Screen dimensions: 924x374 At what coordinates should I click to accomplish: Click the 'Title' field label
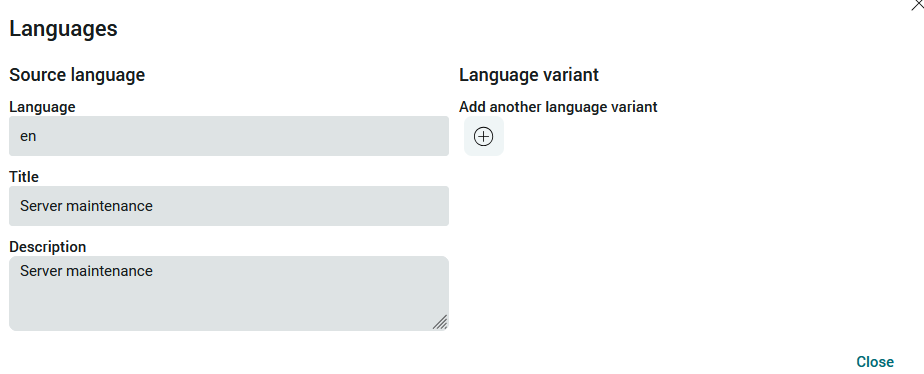pos(24,177)
